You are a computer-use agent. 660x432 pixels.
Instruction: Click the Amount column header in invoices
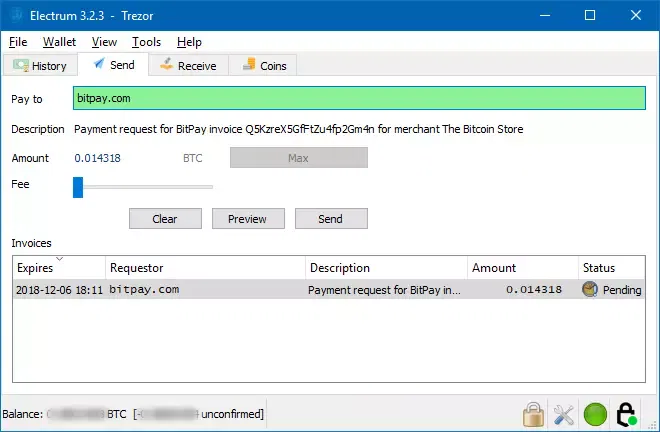pos(522,268)
